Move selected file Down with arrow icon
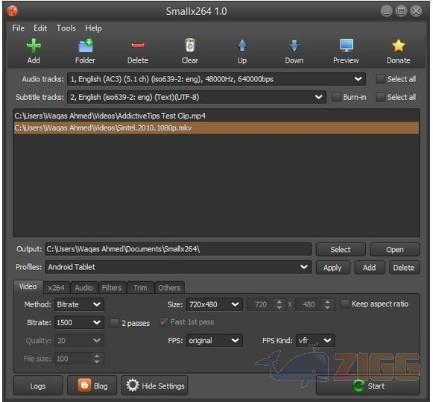 point(294,46)
